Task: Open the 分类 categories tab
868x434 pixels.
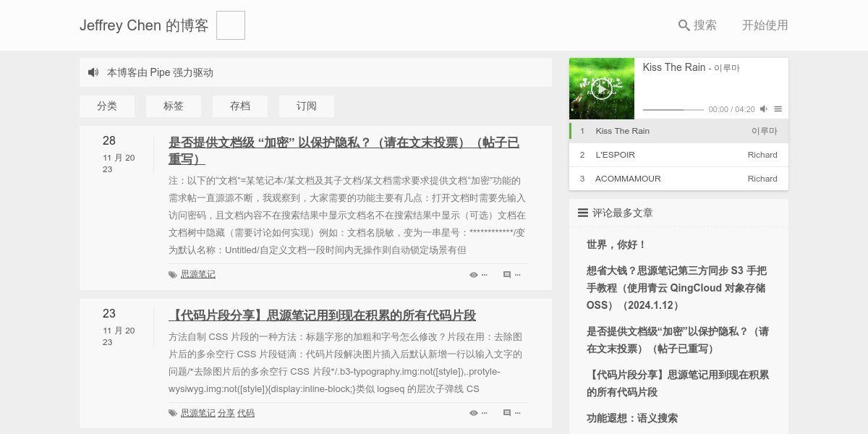Action: [x=107, y=106]
